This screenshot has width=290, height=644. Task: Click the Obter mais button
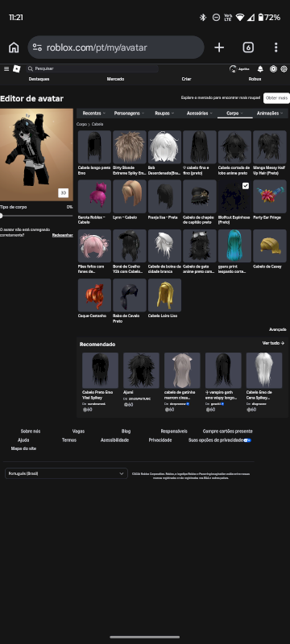pyautogui.click(x=276, y=98)
